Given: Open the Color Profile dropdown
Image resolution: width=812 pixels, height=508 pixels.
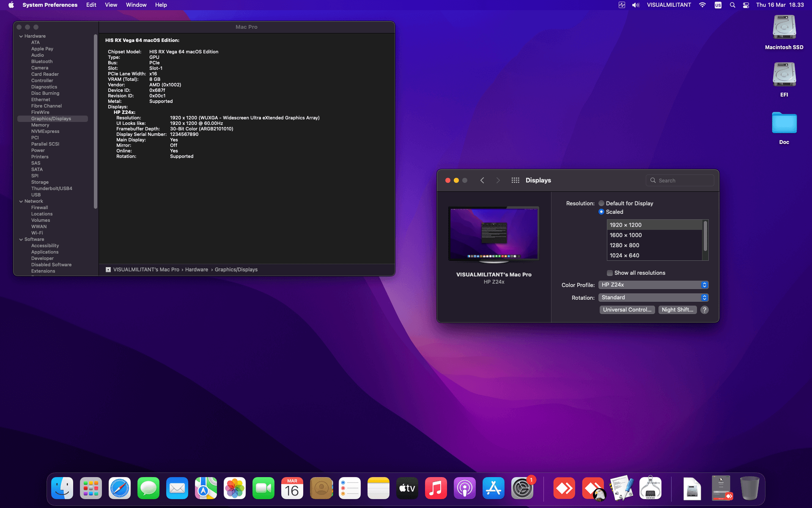Looking at the screenshot, I should (x=653, y=284).
